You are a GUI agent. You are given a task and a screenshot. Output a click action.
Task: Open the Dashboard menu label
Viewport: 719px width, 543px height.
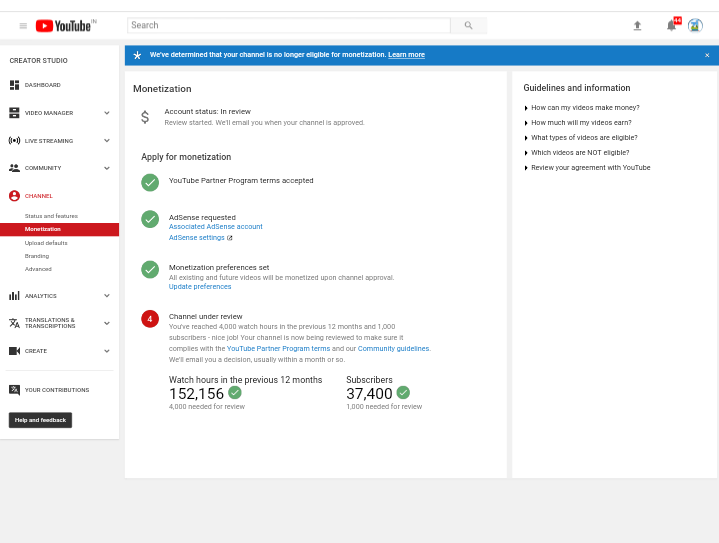point(43,85)
